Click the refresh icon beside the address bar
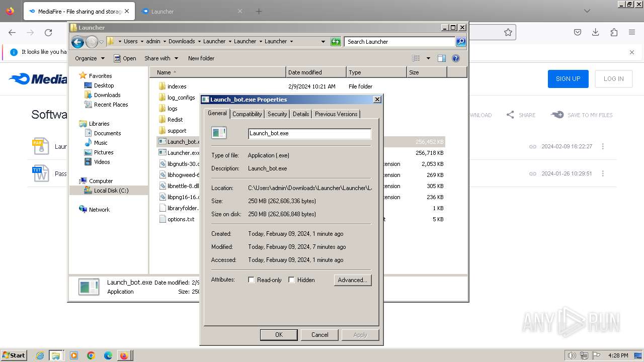The height and width of the screenshot is (362, 644). (x=336, y=42)
